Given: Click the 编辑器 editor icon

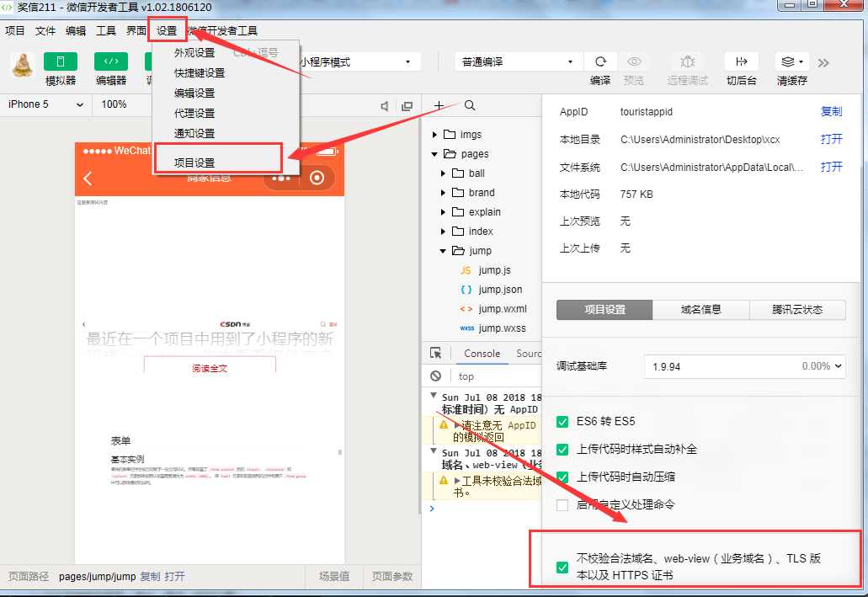Looking at the screenshot, I should point(110,62).
